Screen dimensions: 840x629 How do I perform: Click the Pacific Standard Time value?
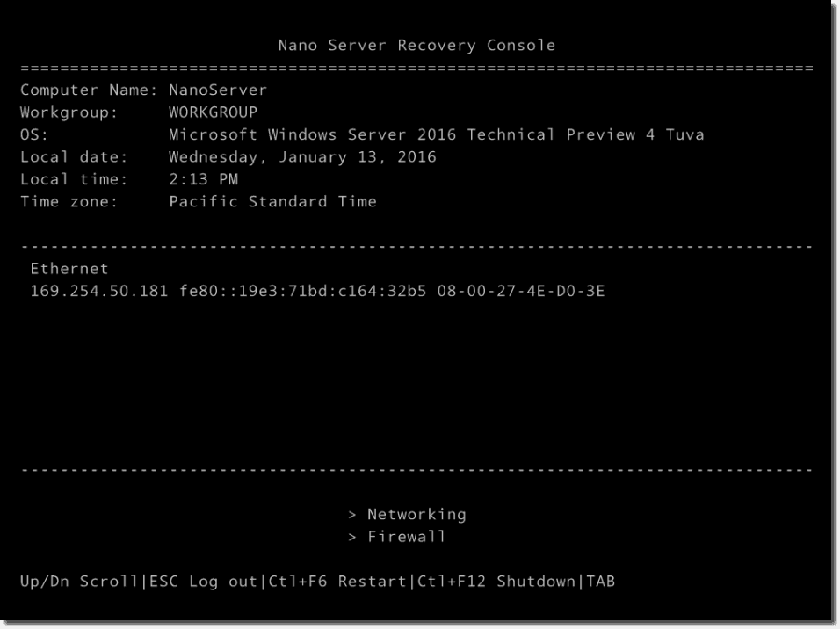272,201
